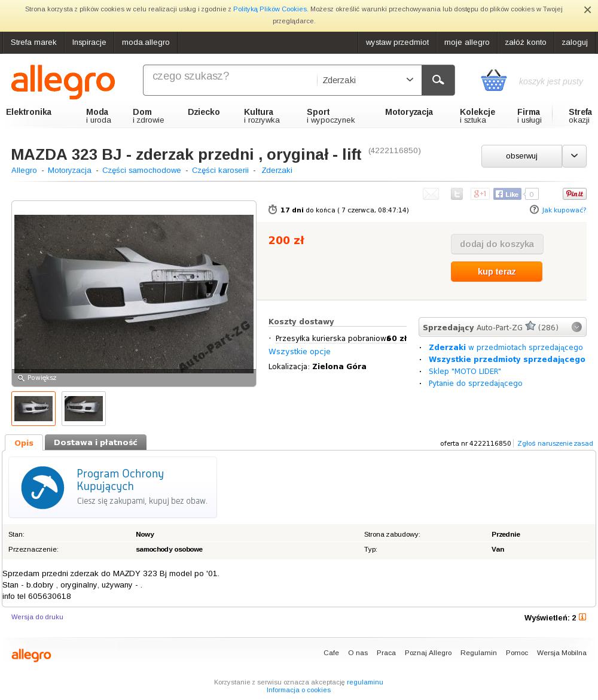This screenshot has height=700, width=598.
Task: Click the Google +1 button
Action: point(480,194)
